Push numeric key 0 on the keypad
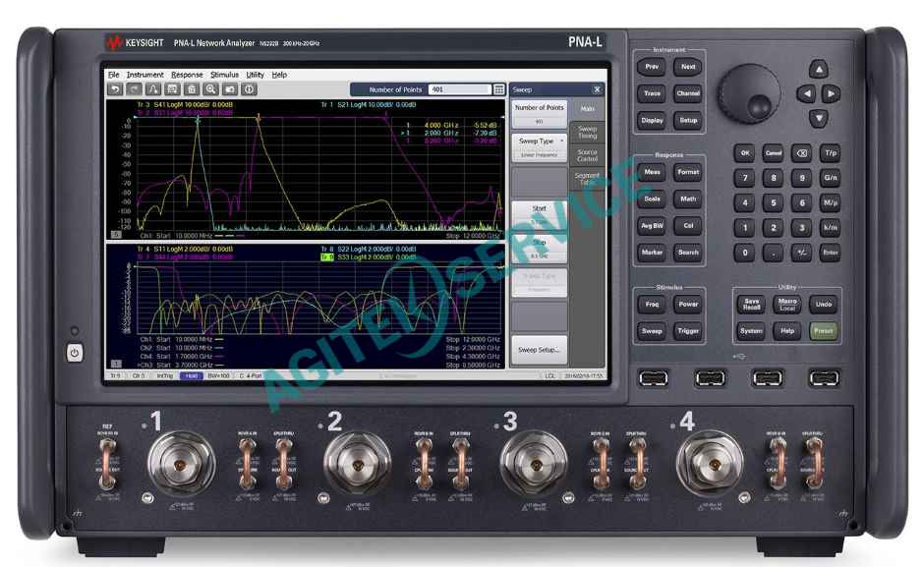This screenshot has width=924, height=567. 745,253
